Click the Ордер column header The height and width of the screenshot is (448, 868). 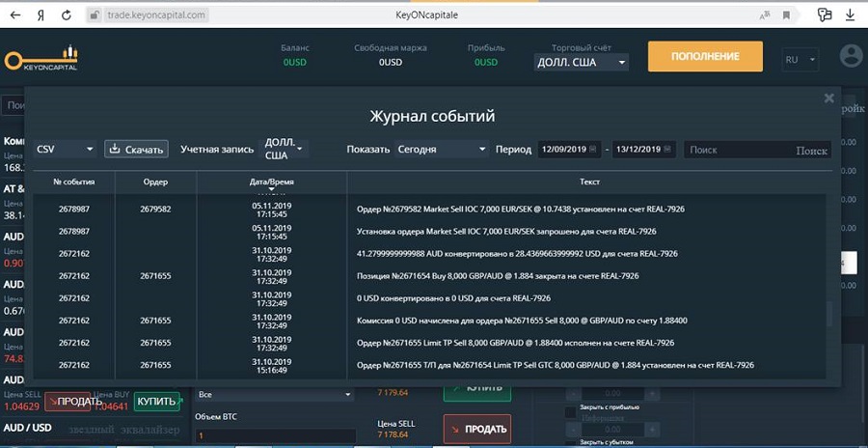(x=155, y=182)
